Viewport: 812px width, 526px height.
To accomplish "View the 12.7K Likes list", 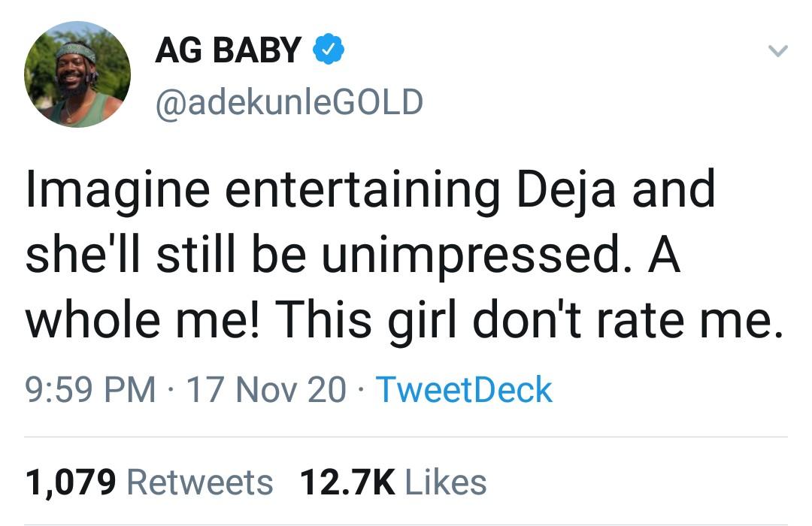I will click(392, 482).
